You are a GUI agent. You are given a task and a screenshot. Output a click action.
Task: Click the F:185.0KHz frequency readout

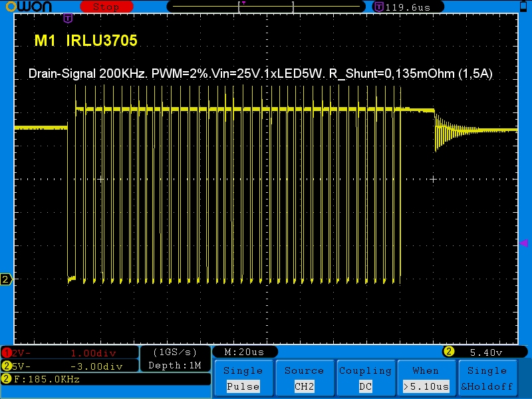point(47,379)
